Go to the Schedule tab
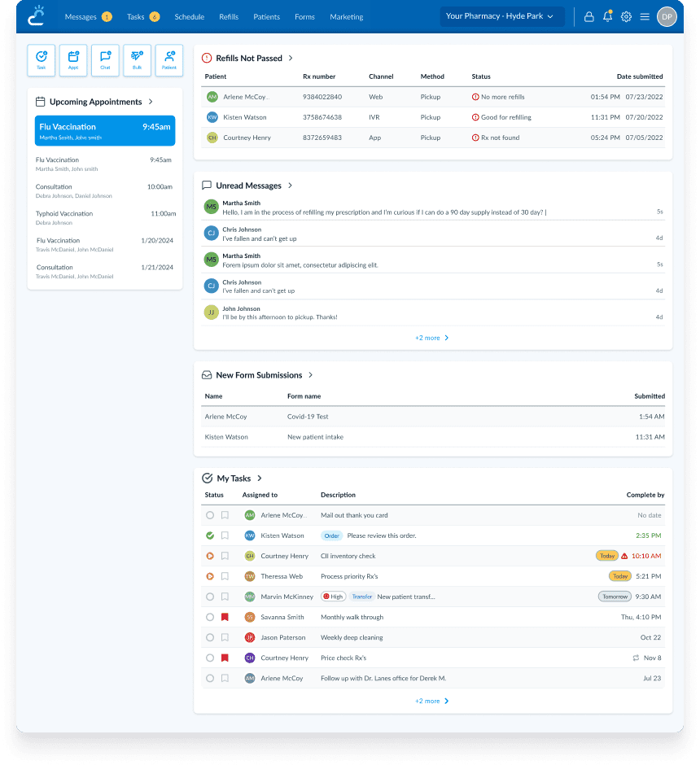 pyautogui.click(x=190, y=16)
